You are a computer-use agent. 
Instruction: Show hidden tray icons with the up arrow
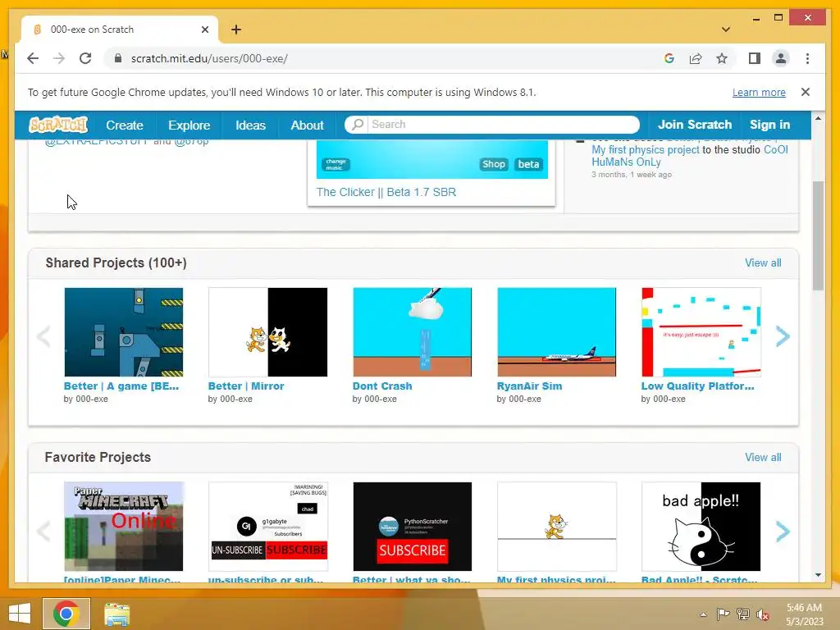[x=703, y=614]
